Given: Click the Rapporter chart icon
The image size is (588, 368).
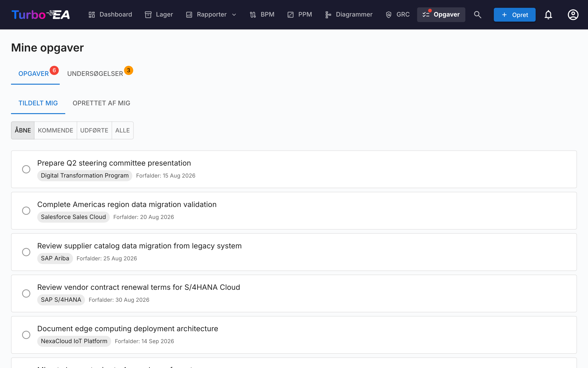Looking at the screenshot, I should (189, 14).
